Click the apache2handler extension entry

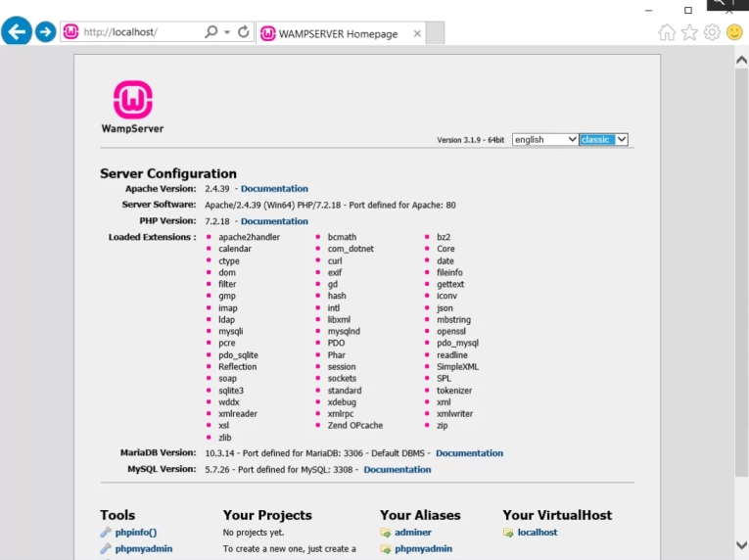click(249, 237)
